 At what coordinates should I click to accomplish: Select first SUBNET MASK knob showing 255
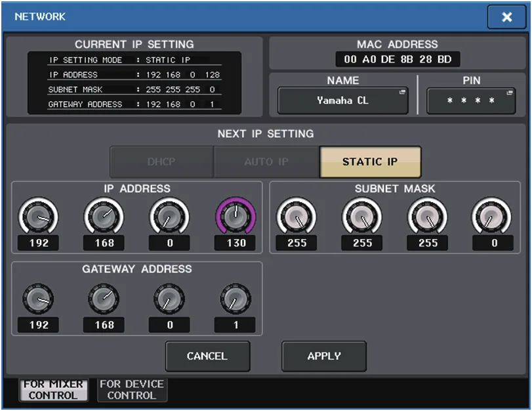click(x=297, y=217)
